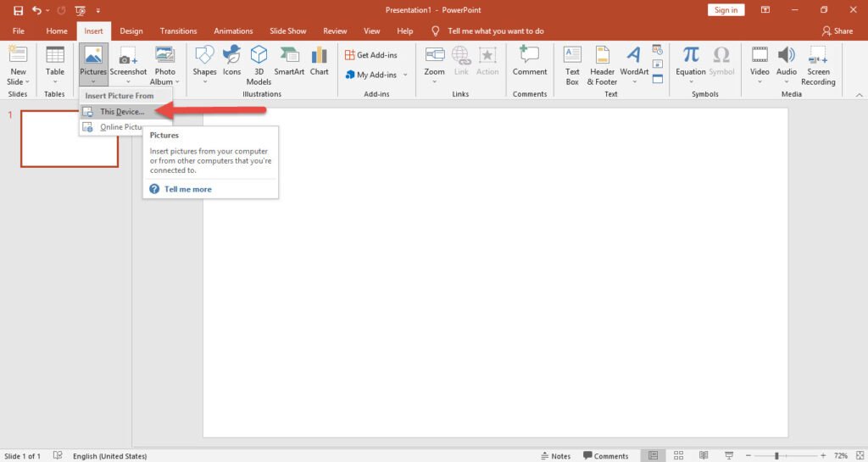
Task: Undo the last action
Action: 36,10
